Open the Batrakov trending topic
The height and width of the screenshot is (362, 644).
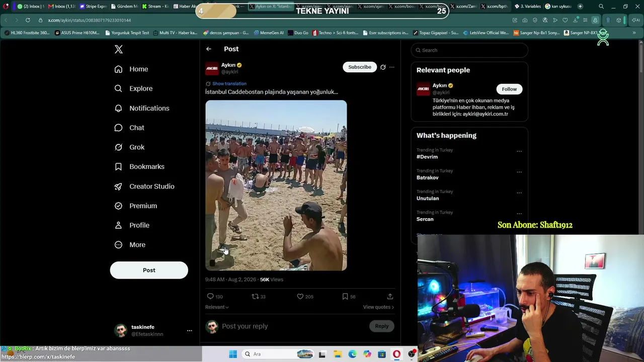point(428,177)
